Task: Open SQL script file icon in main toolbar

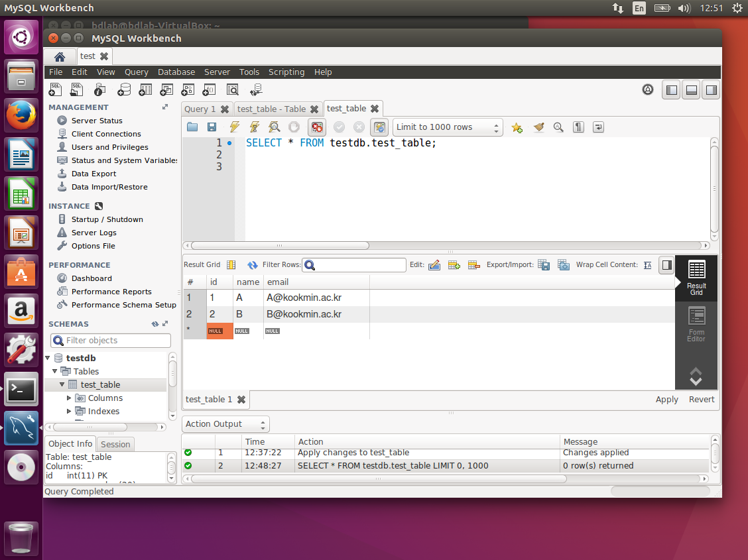Action: click(76, 89)
